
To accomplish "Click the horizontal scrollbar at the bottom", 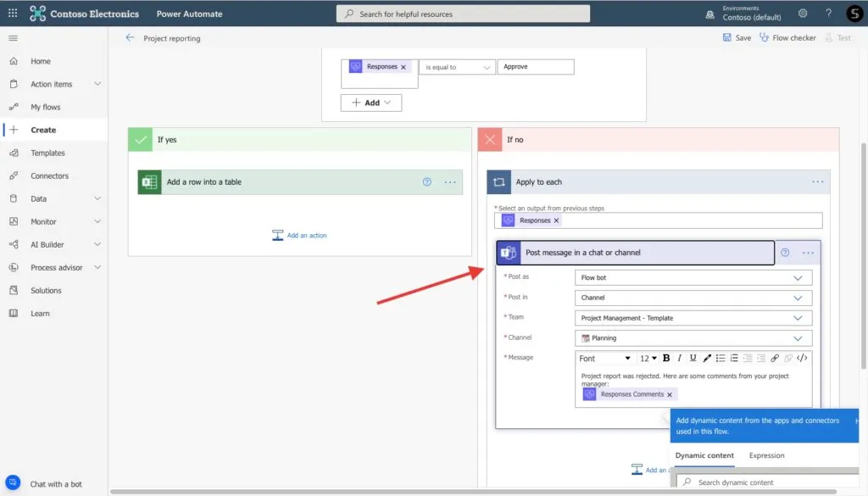I will (473, 492).
